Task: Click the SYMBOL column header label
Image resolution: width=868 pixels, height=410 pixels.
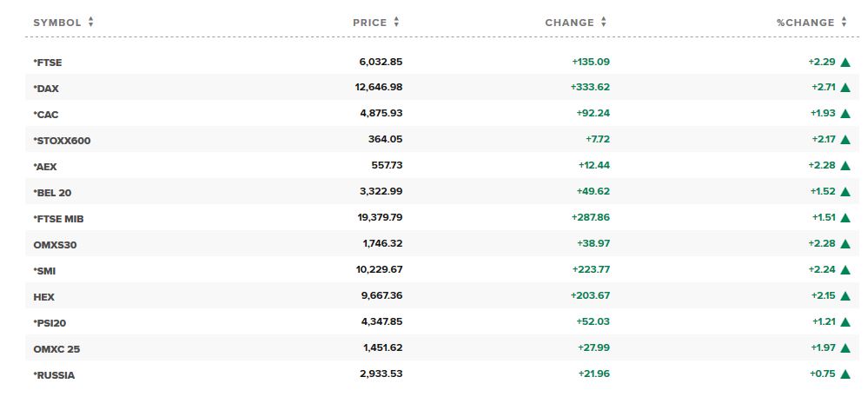Action: click(57, 23)
